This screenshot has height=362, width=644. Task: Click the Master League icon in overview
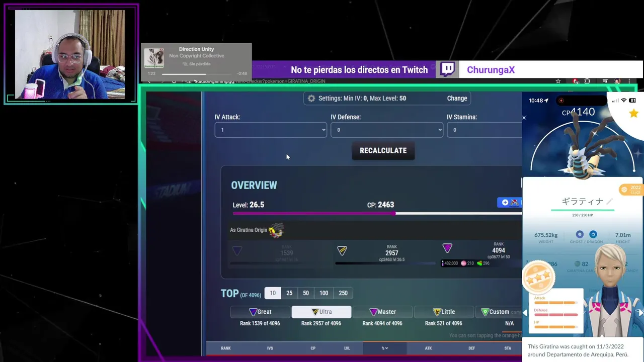(x=447, y=248)
